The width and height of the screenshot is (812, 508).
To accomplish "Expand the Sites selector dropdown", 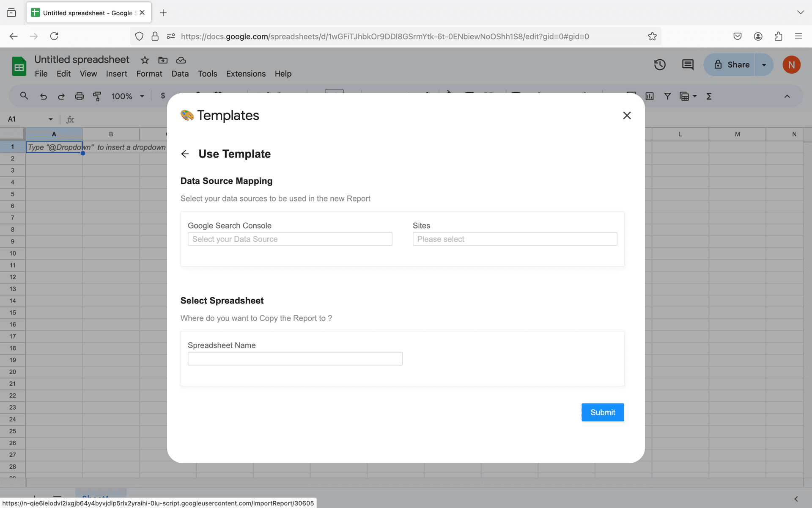I will [x=514, y=239].
